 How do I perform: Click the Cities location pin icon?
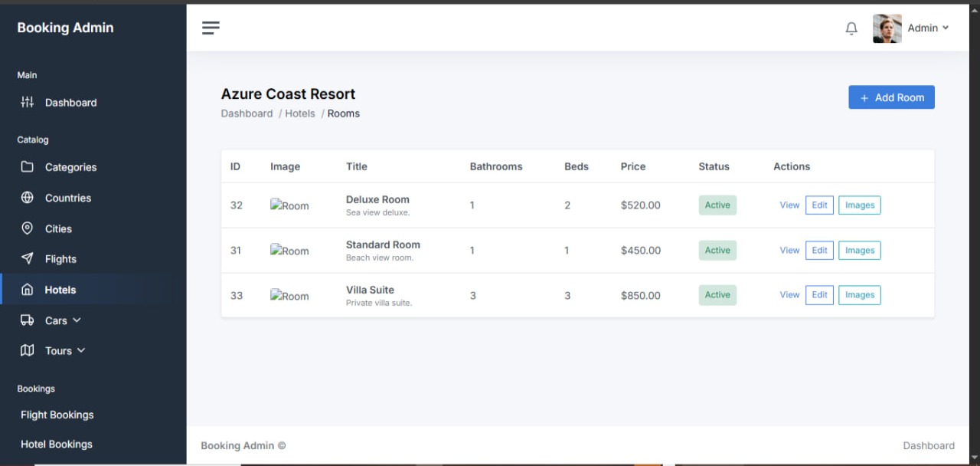point(28,228)
